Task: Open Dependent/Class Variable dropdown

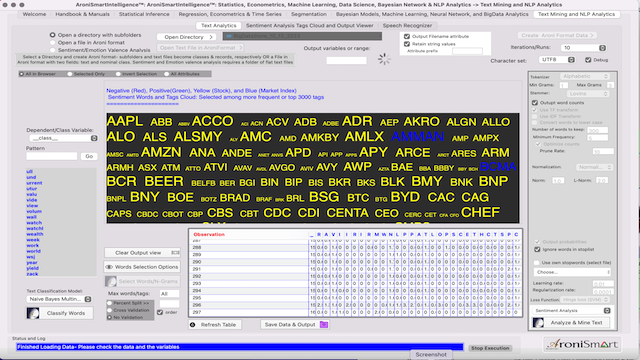Action: [62, 138]
